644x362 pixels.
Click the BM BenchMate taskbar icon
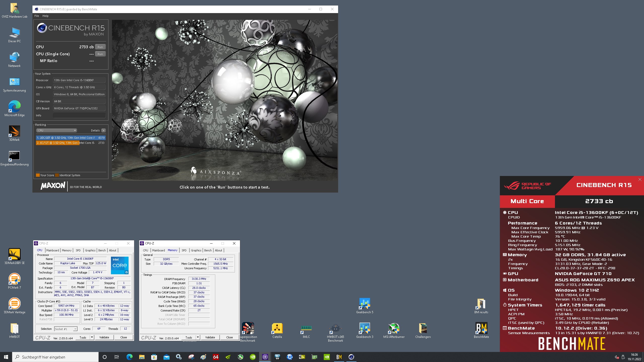tap(339, 357)
